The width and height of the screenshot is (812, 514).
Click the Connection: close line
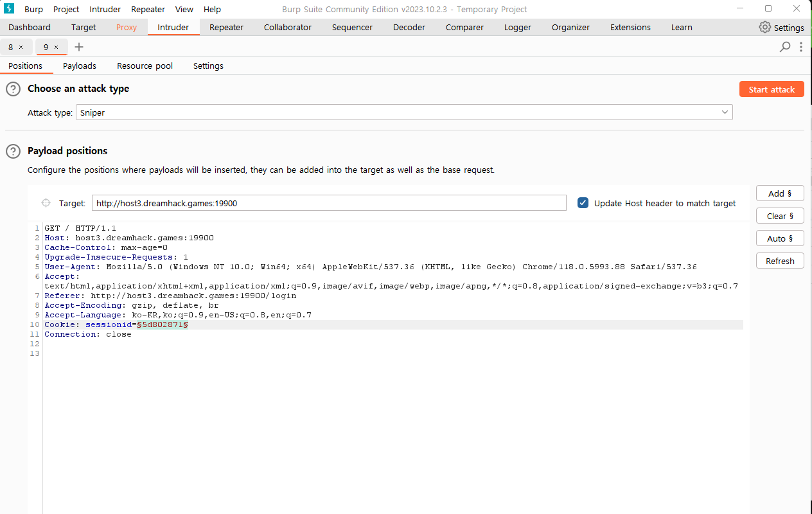click(88, 334)
